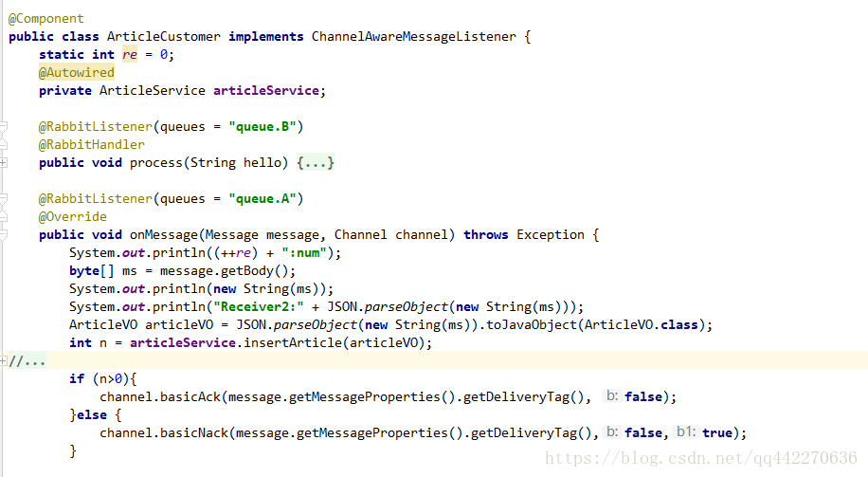868x477 pixels.
Task: Expand the folded //... comment gutter icon
Action: (4, 361)
